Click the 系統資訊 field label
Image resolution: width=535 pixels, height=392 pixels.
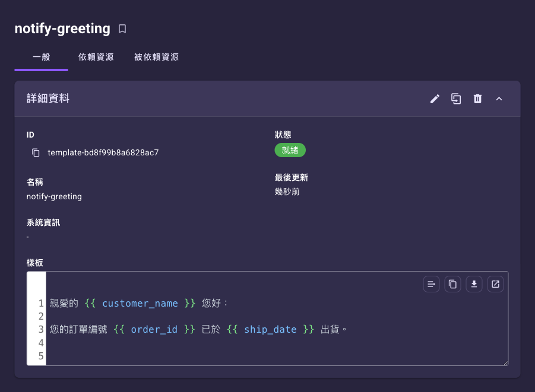pyautogui.click(x=43, y=222)
